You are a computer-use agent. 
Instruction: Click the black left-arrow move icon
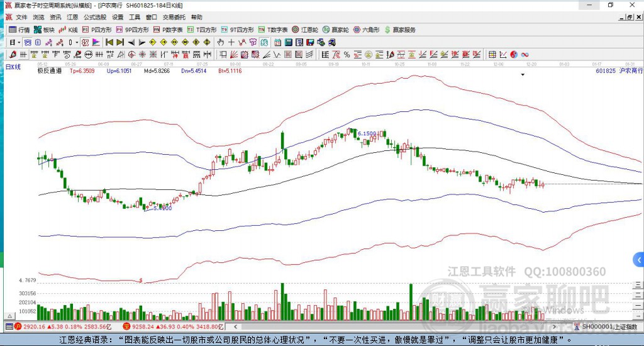[x=131, y=42]
